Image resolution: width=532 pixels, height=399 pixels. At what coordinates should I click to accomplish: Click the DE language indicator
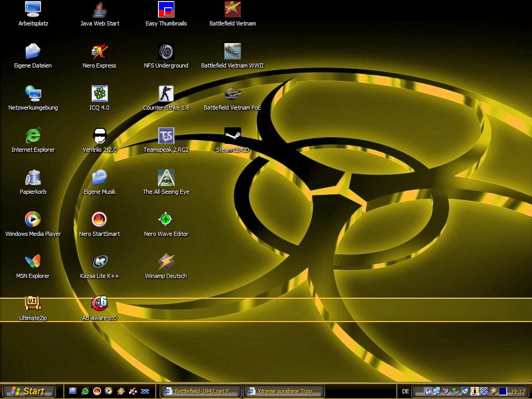[405, 392]
